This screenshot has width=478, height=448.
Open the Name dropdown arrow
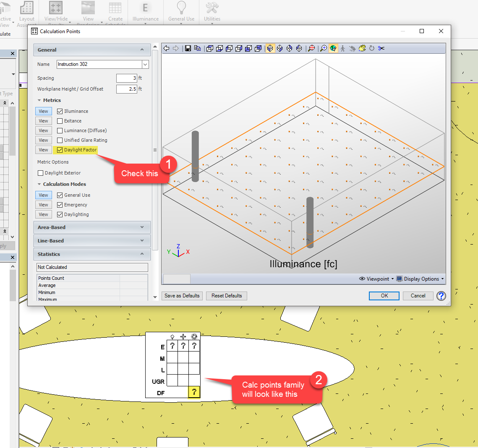[145, 64]
